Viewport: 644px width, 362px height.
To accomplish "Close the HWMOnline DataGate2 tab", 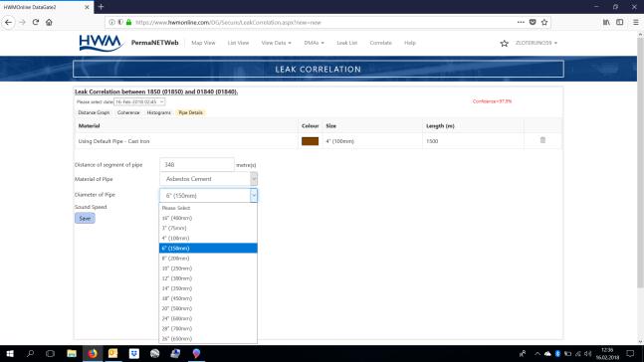I will tap(87, 7).
